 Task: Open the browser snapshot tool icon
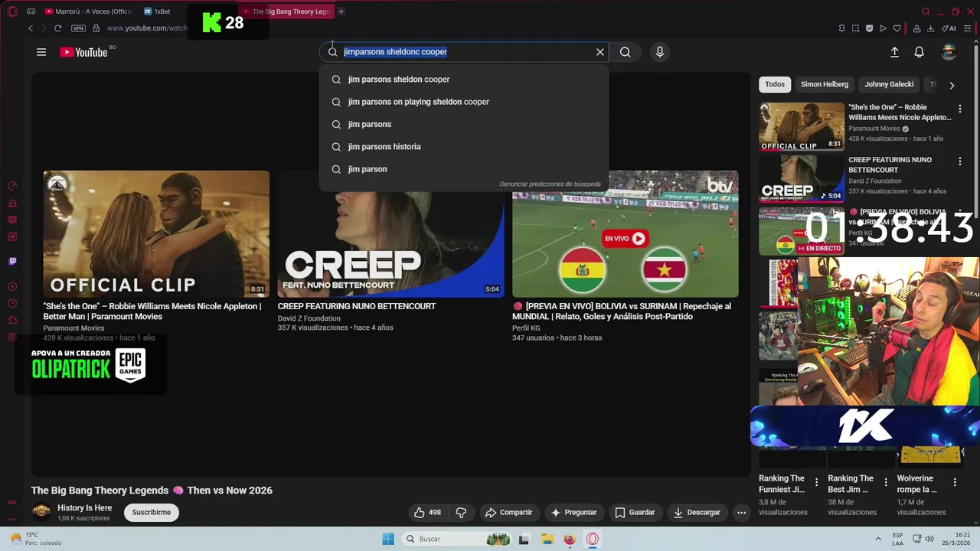855,28
